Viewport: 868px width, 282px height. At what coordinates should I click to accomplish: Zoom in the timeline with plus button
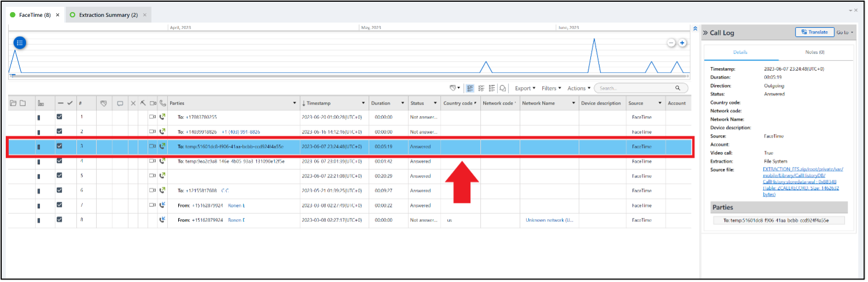click(682, 43)
